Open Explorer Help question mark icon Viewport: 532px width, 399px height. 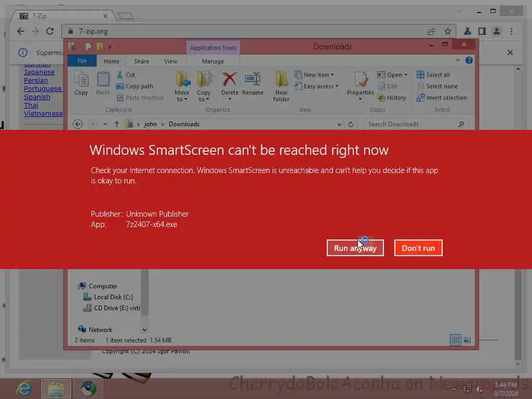click(x=469, y=60)
